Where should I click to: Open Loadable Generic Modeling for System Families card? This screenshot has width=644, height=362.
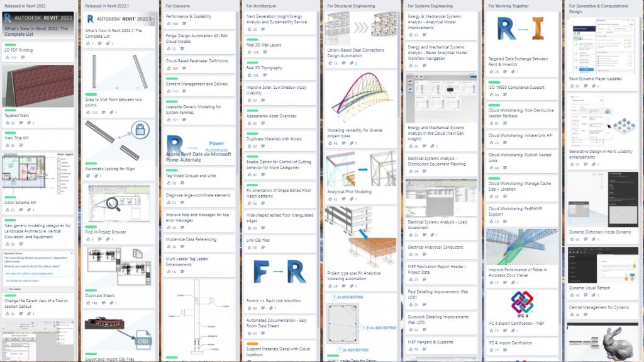pos(199,111)
